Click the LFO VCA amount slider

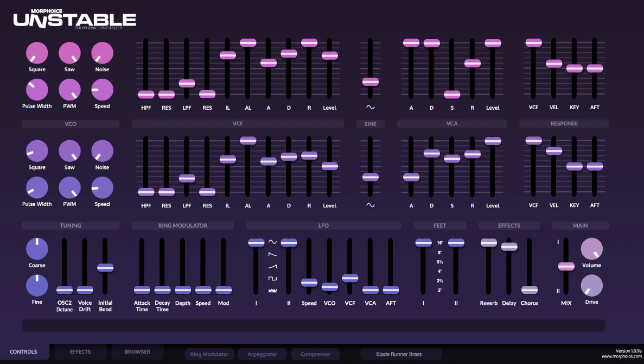pyautogui.click(x=370, y=290)
